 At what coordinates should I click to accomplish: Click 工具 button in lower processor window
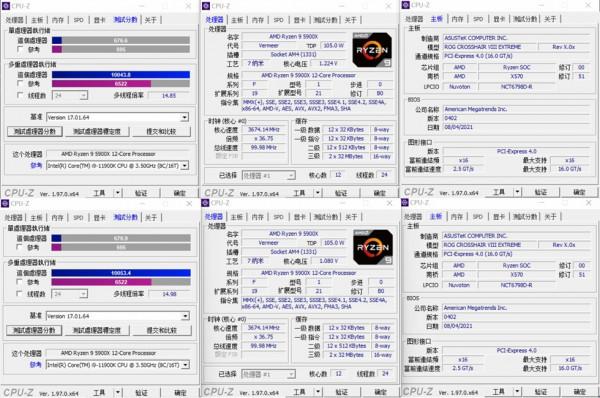(x=299, y=391)
